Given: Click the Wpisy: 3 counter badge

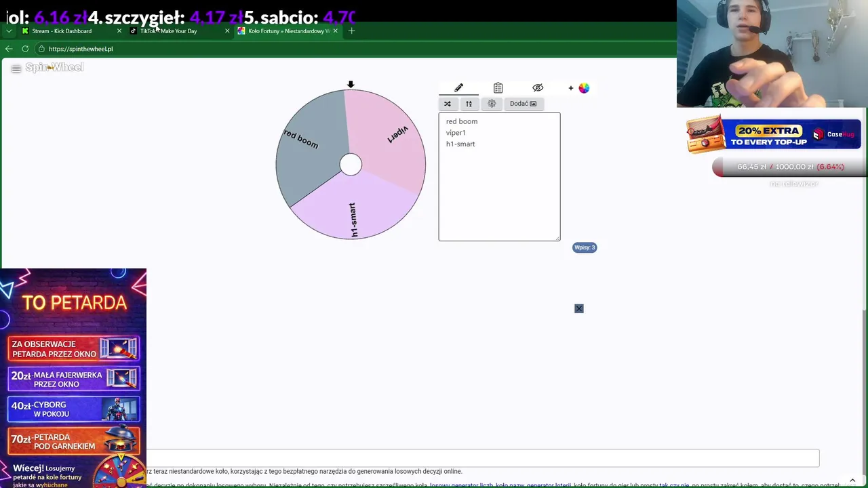Looking at the screenshot, I should point(585,247).
